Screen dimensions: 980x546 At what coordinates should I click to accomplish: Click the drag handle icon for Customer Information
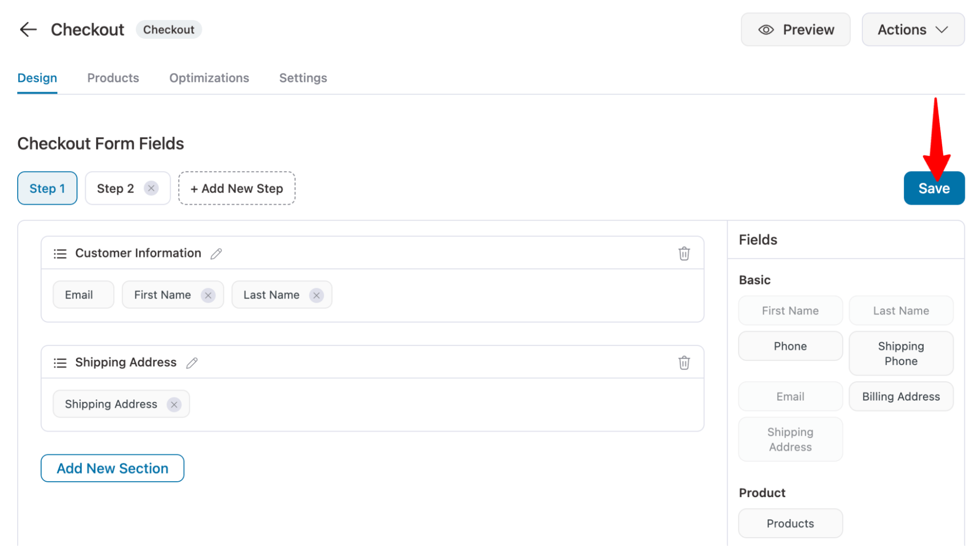point(59,253)
